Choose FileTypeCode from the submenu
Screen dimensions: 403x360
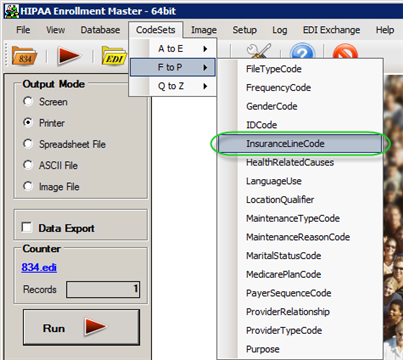pyautogui.click(x=300, y=69)
